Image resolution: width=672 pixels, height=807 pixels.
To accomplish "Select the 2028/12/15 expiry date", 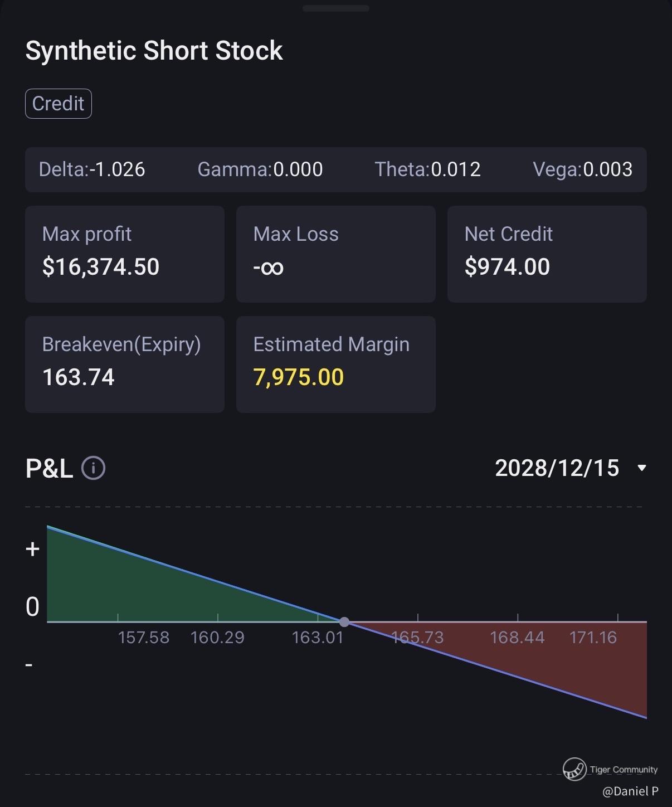I will coord(557,468).
